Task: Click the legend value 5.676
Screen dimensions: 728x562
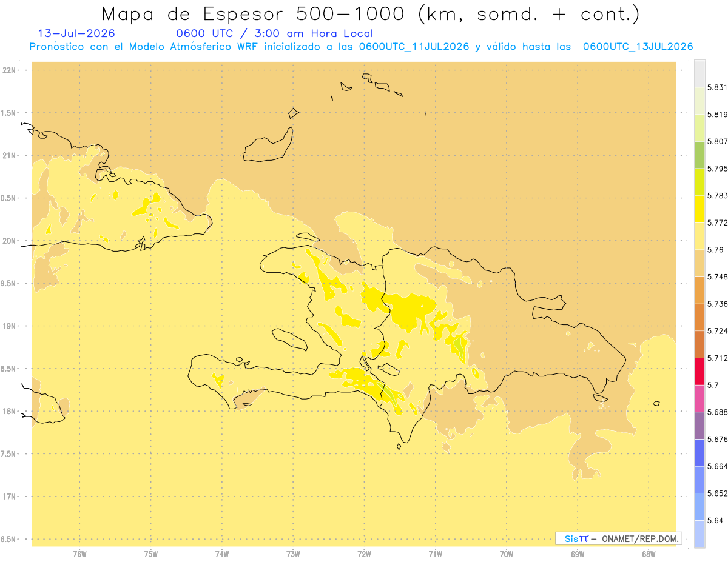Action: click(717, 440)
